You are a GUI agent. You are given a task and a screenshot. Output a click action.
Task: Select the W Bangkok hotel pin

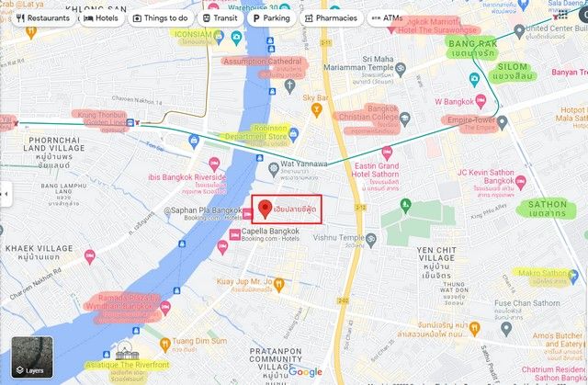[x=481, y=102]
